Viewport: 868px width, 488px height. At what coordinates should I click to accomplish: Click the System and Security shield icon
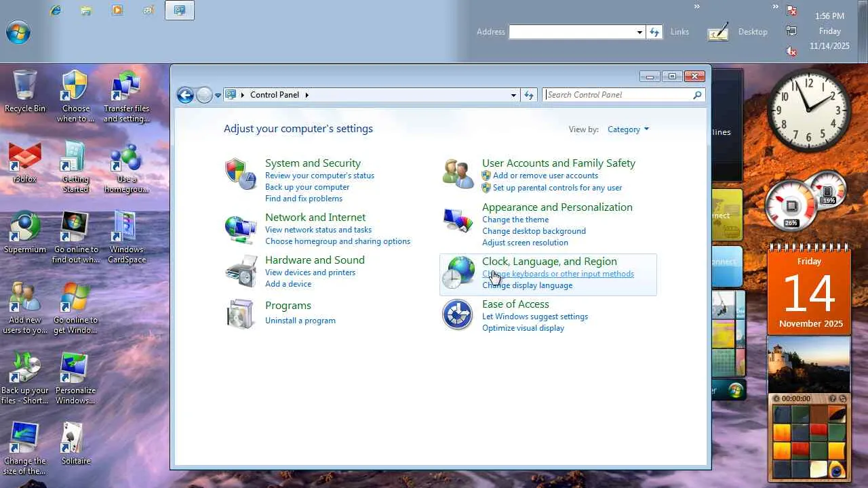(x=241, y=174)
